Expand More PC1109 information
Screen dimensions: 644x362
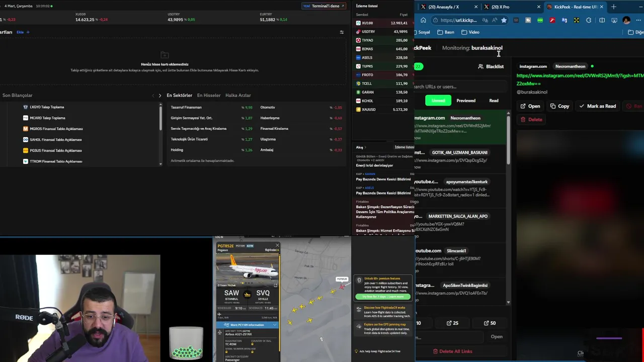(x=247, y=325)
